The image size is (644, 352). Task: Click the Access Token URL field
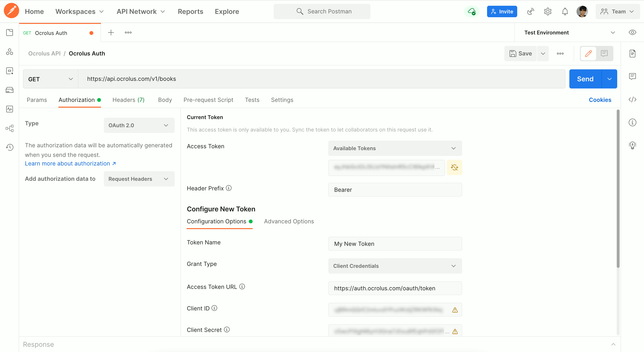click(395, 288)
